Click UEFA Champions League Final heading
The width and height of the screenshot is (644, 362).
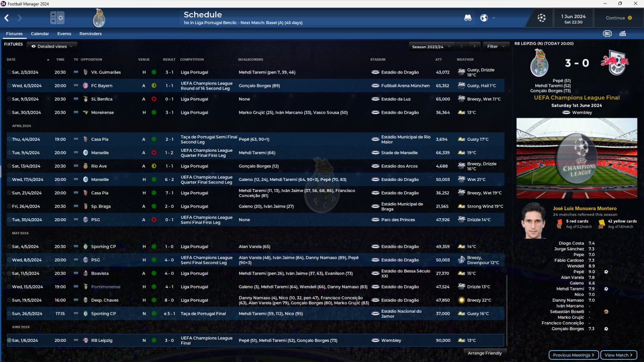tap(577, 98)
